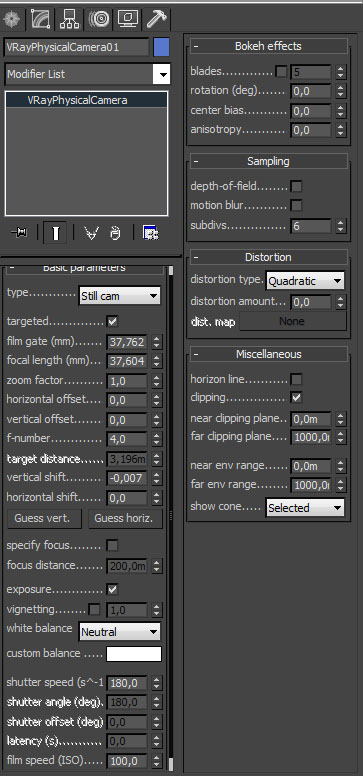Click the anisotropy spinner arrows

tap(340, 130)
